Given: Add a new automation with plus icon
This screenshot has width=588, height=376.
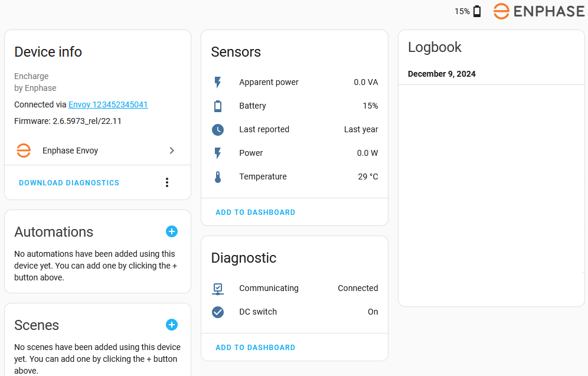Looking at the screenshot, I should [172, 231].
